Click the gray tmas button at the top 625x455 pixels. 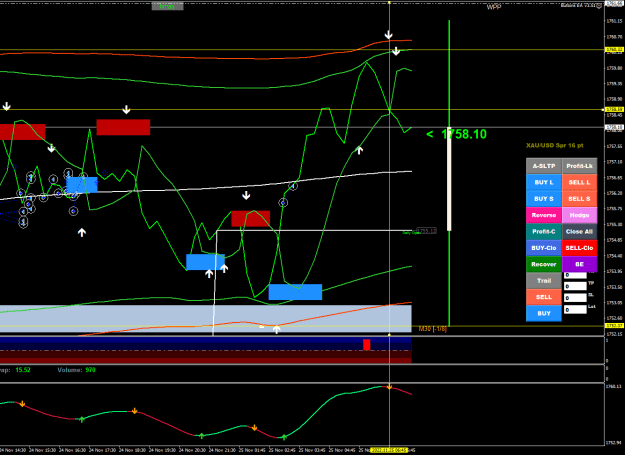click(x=167, y=6)
